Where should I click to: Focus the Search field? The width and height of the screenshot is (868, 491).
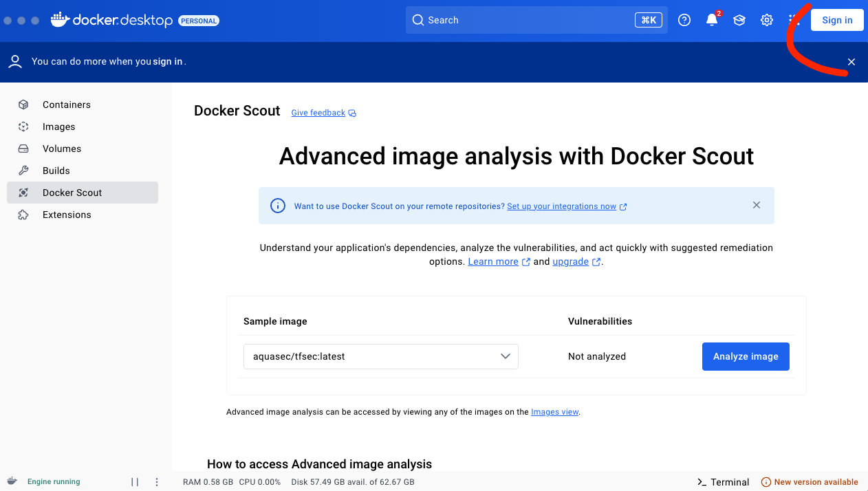pos(536,20)
